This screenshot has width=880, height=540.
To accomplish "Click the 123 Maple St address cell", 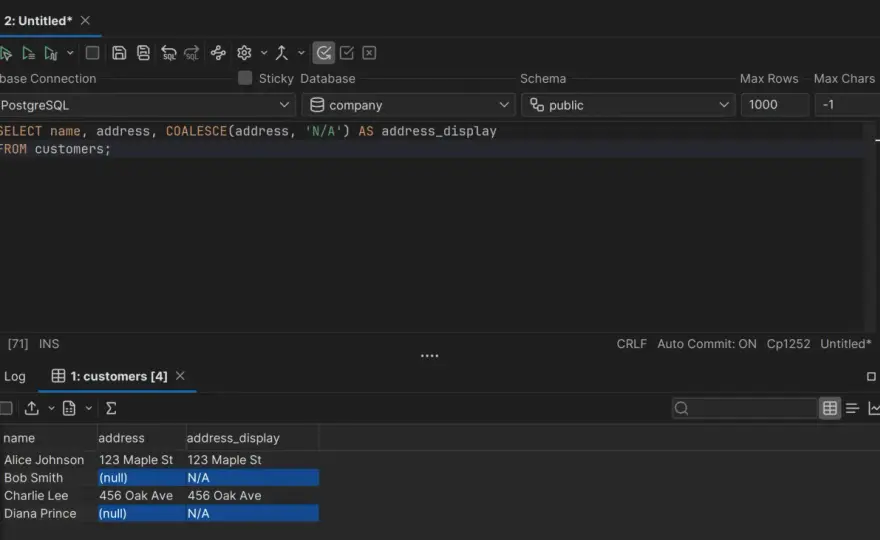I will point(141,460).
